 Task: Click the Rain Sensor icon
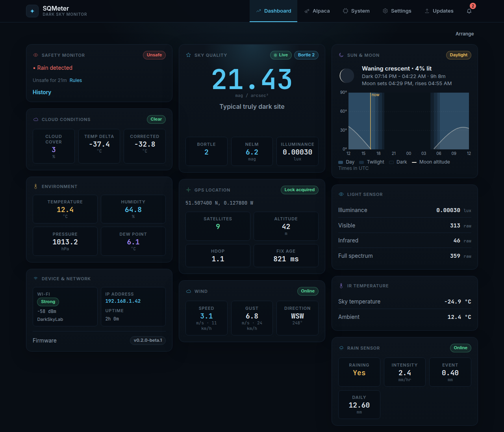coord(341,348)
